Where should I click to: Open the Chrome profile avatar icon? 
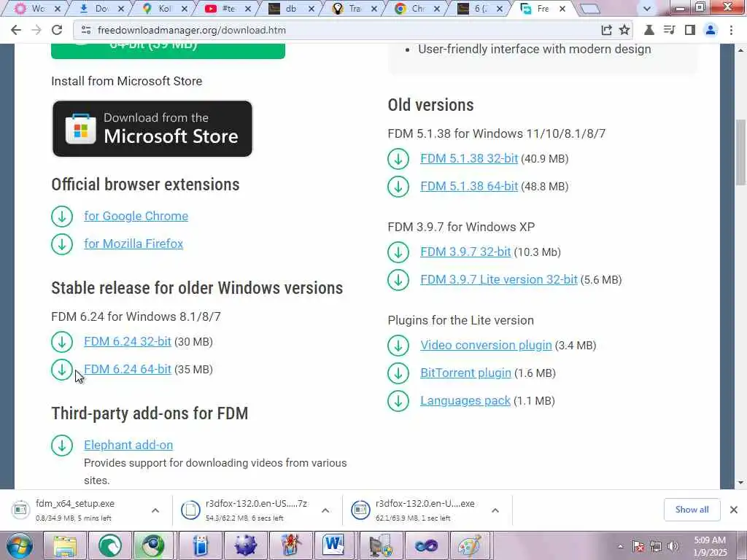pos(711,30)
